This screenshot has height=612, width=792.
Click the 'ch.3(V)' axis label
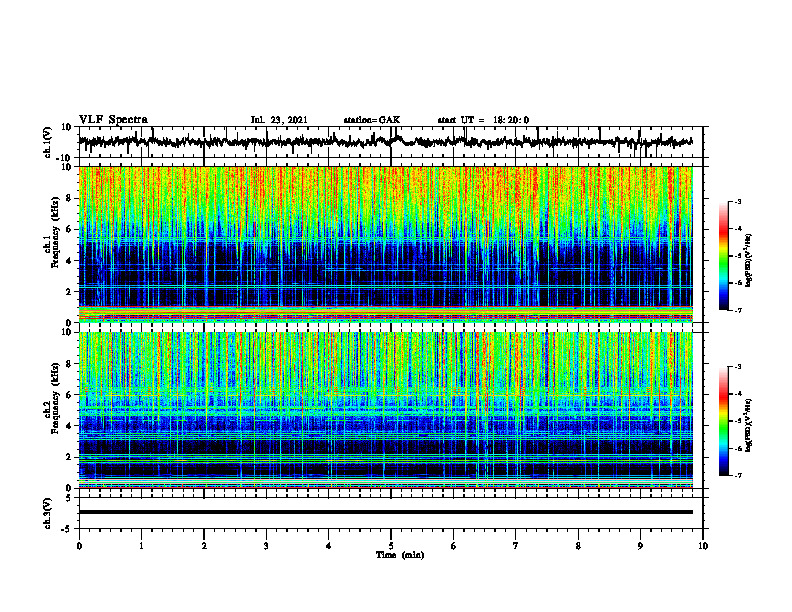click(x=48, y=513)
